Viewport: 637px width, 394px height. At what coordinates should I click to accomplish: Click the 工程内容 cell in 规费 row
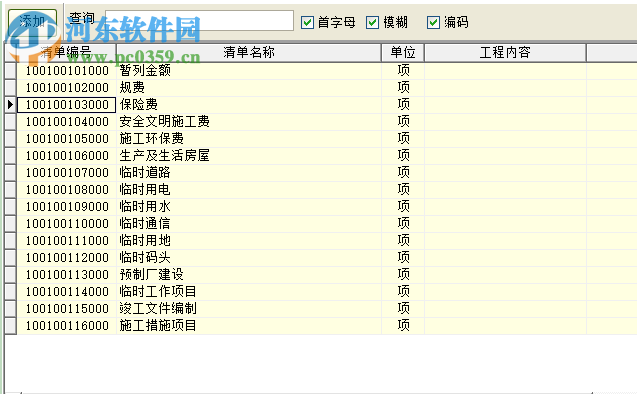(x=505, y=88)
